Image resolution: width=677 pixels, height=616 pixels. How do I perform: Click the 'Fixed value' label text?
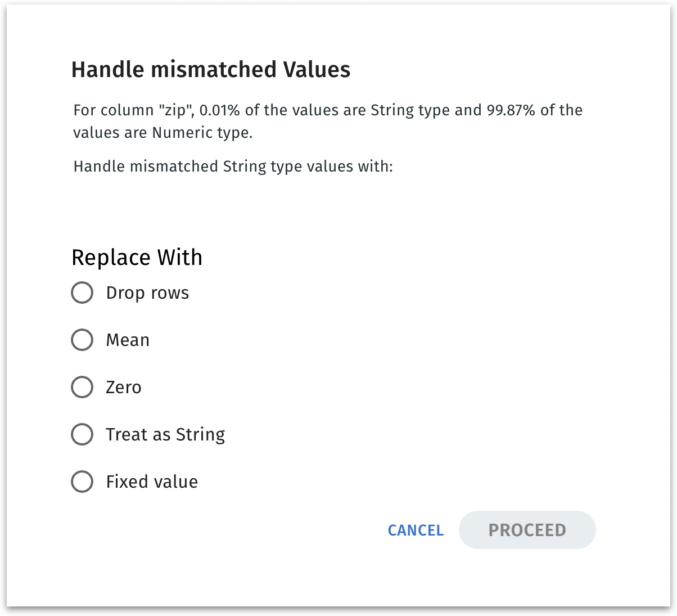152,482
